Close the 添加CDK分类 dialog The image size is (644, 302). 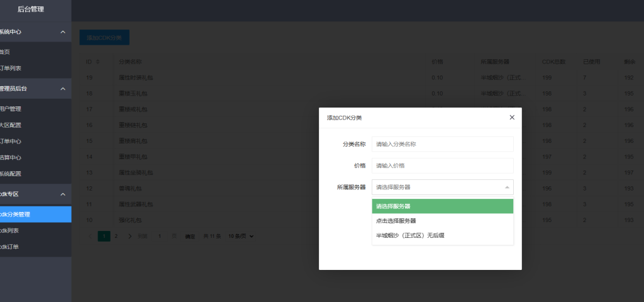511,117
